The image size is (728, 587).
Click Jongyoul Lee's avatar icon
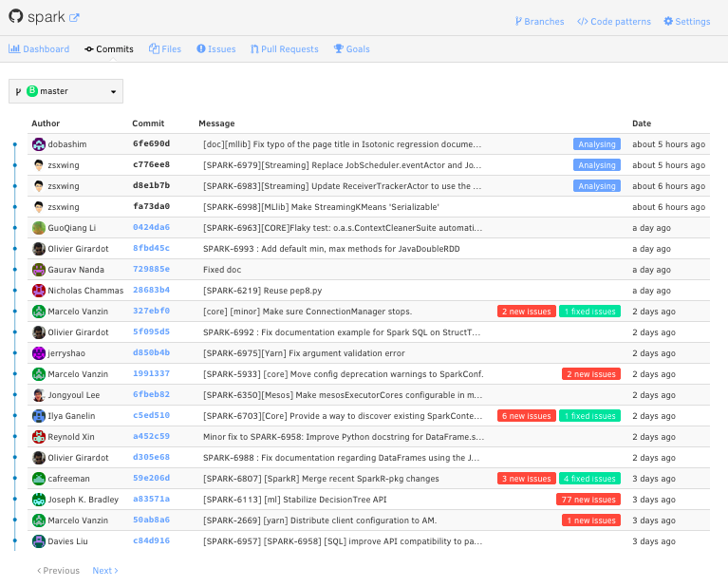click(39, 395)
